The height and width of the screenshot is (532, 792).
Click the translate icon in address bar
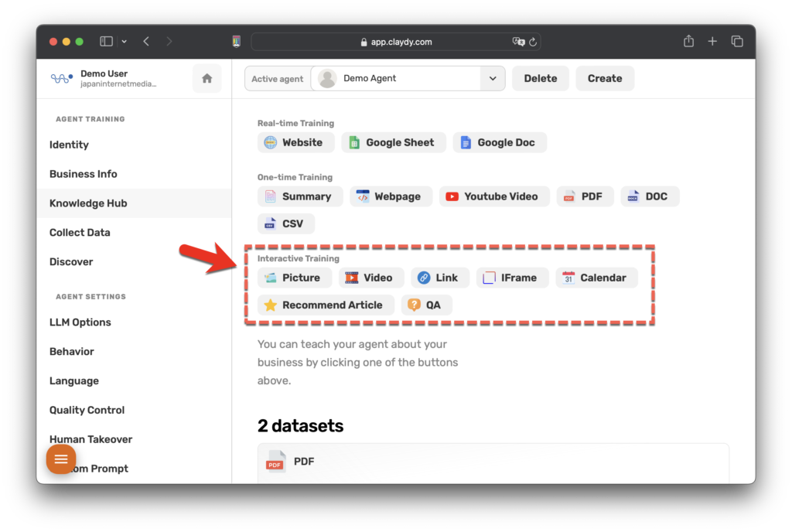518,43
